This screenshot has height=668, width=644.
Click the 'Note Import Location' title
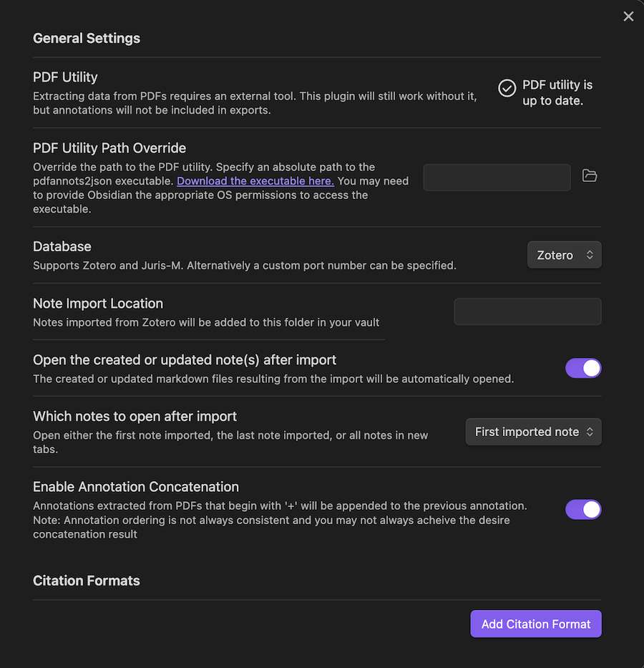pyautogui.click(x=98, y=304)
